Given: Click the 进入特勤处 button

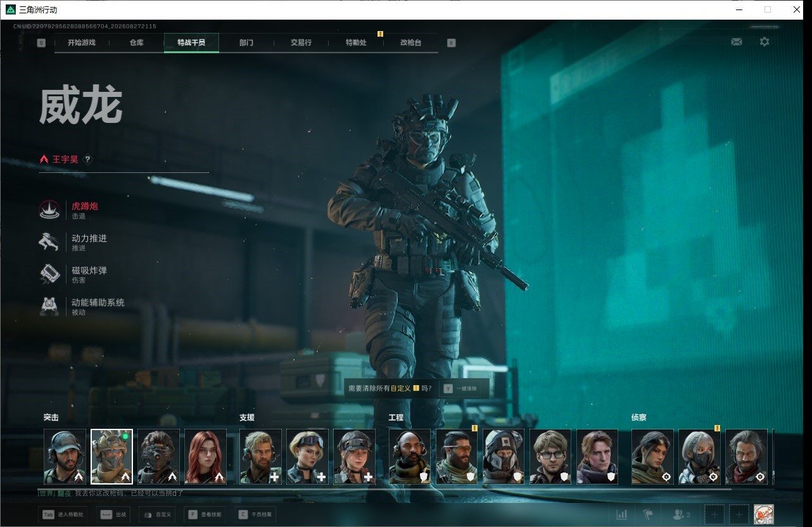Looking at the screenshot, I should click(x=63, y=515).
